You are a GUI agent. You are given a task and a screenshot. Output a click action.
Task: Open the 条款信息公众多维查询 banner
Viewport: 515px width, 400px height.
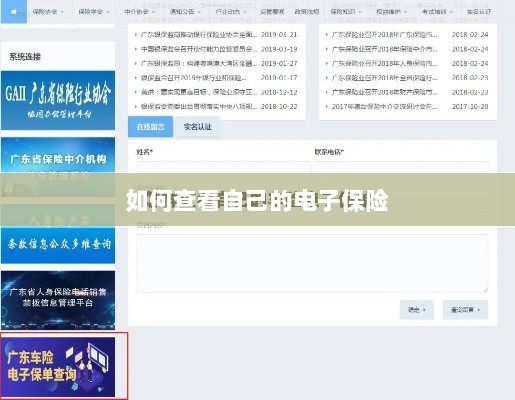[58, 234]
